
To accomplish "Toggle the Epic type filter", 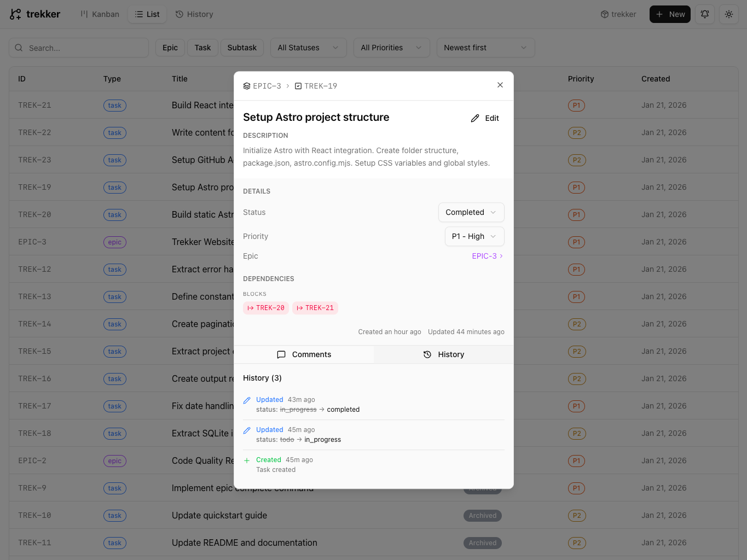I will click(x=170, y=48).
